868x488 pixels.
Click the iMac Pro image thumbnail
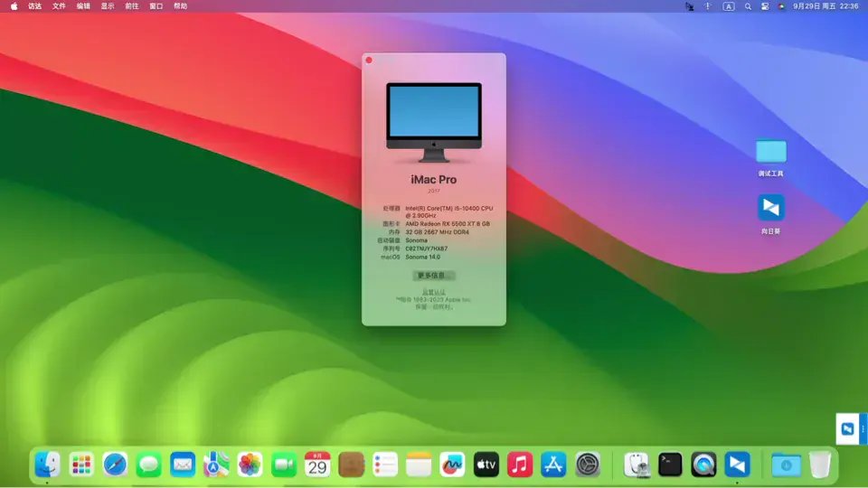pyautogui.click(x=433, y=122)
